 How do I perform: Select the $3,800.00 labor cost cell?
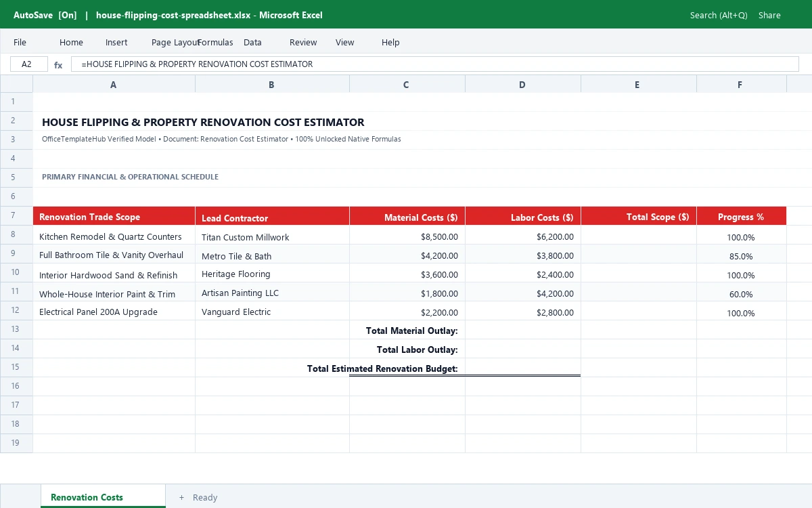(522, 254)
